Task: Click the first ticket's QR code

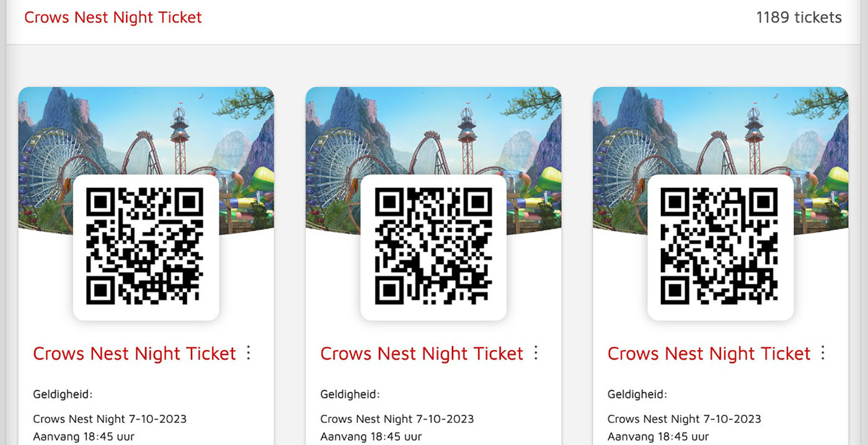Action: (x=146, y=247)
